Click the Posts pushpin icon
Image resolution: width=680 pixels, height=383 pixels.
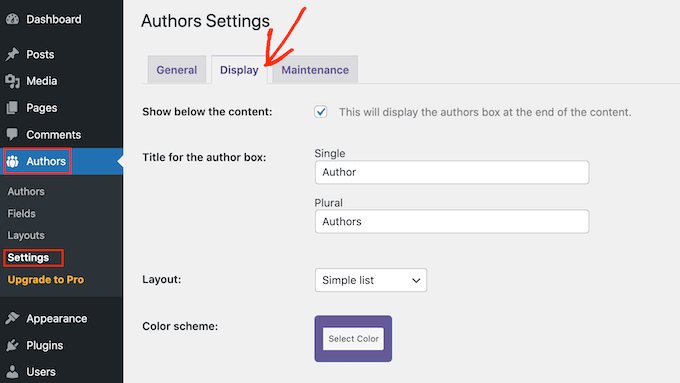tap(13, 54)
